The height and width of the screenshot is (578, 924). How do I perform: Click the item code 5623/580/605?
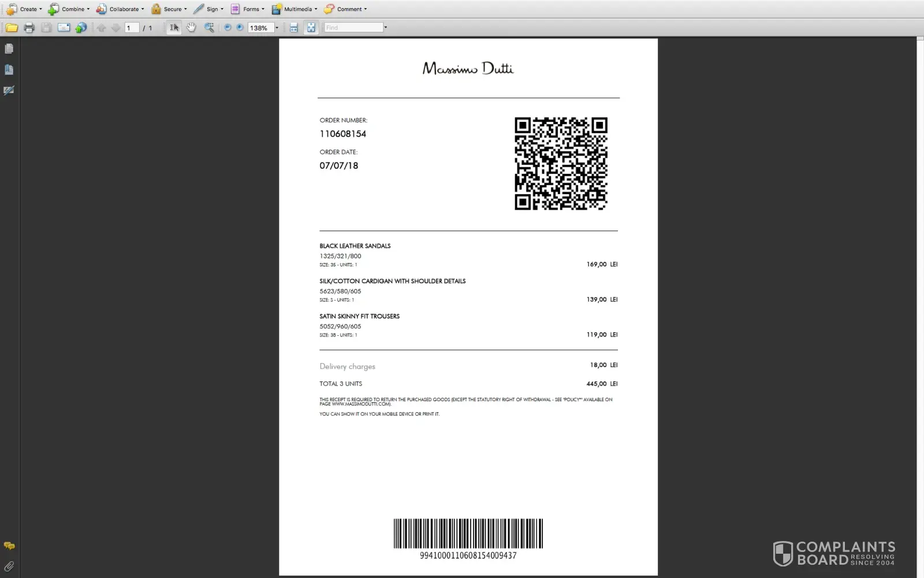(x=340, y=291)
